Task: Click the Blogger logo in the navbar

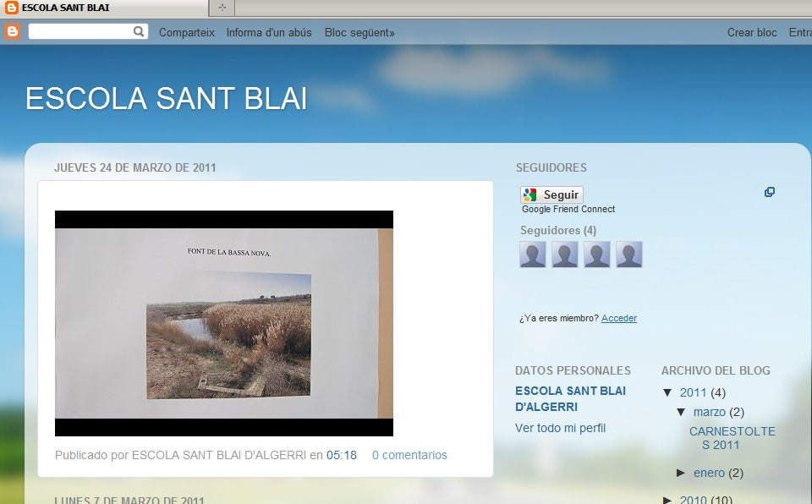Action: [x=13, y=32]
